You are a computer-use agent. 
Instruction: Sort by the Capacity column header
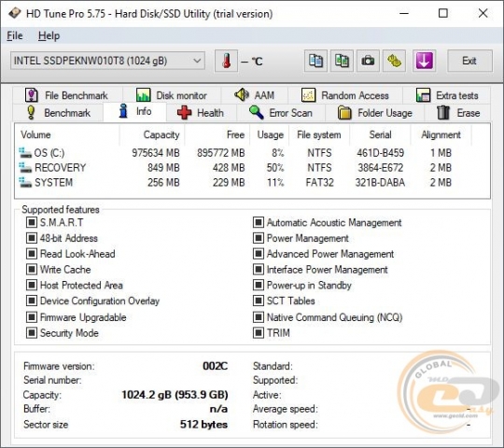coord(152,134)
